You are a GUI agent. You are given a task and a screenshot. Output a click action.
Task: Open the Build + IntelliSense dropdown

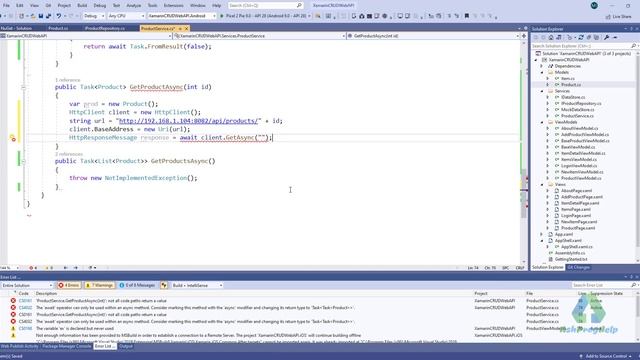[x=197, y=285]
